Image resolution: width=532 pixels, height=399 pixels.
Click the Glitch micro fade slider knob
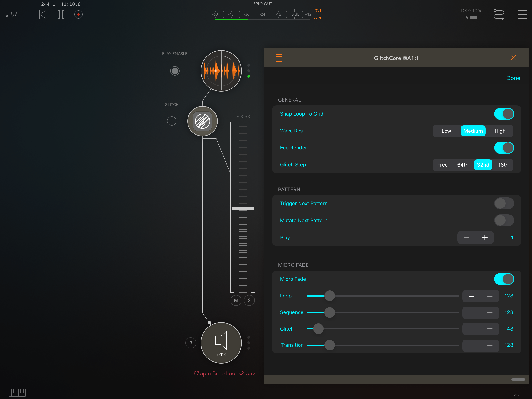[x=318, y=329]
